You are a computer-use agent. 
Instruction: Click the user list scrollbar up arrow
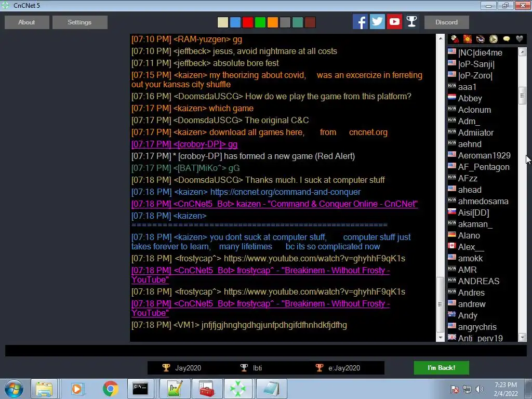523,52
